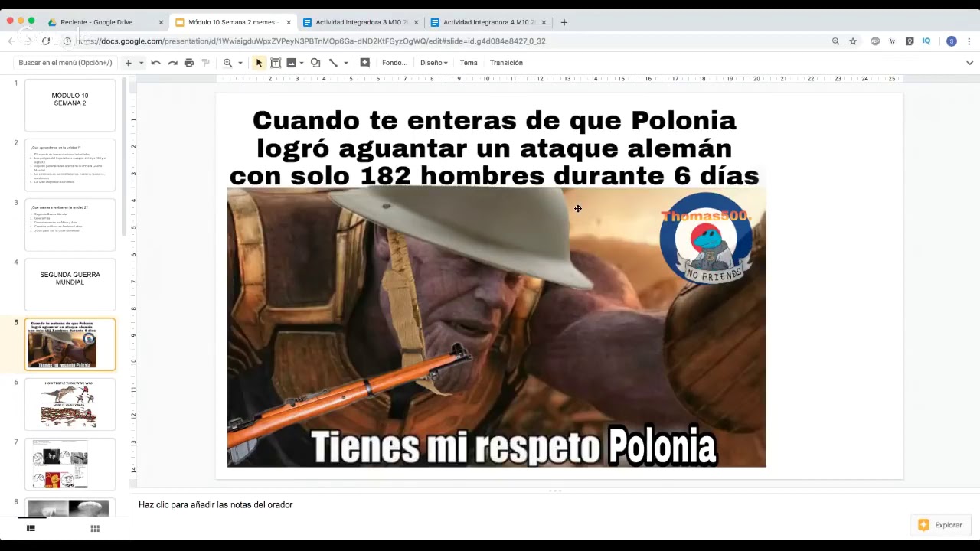Select slide 3 thumbnail in filmstrip
980x551 pixels.
[x=70, y=225]
